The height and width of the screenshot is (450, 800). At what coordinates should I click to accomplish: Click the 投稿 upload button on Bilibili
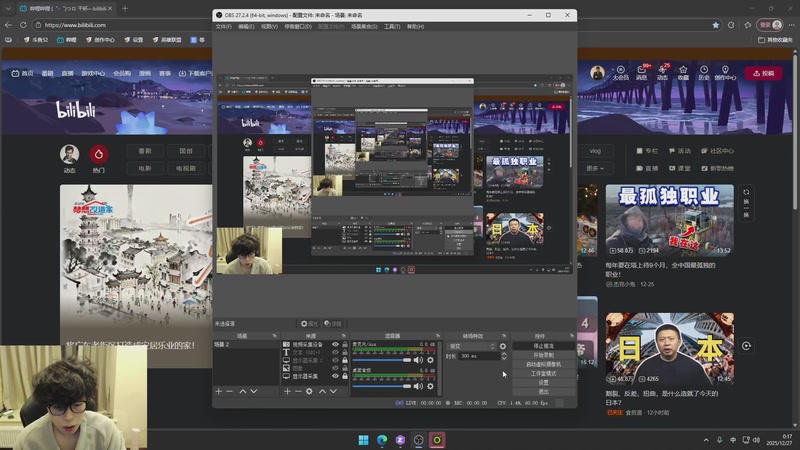point(763,73)
